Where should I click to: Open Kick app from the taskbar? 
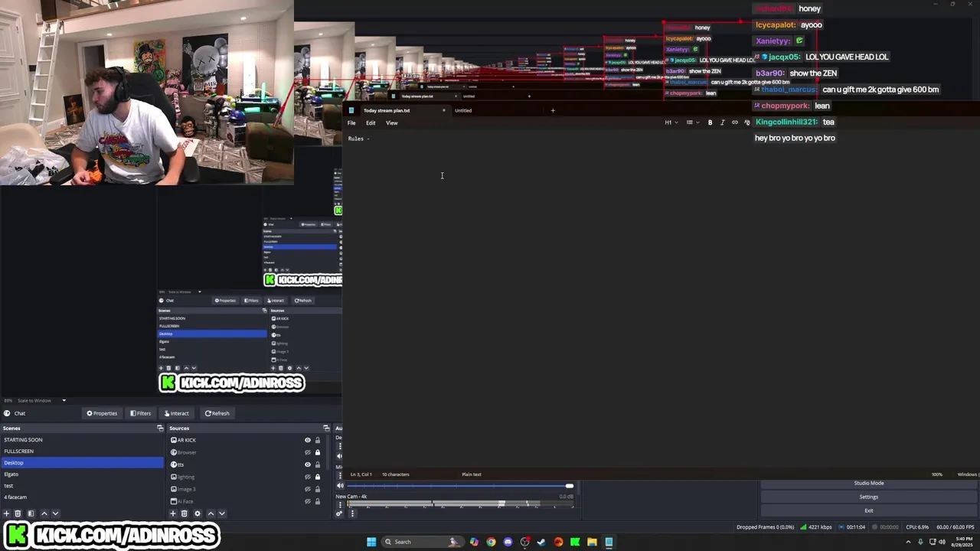575,542
